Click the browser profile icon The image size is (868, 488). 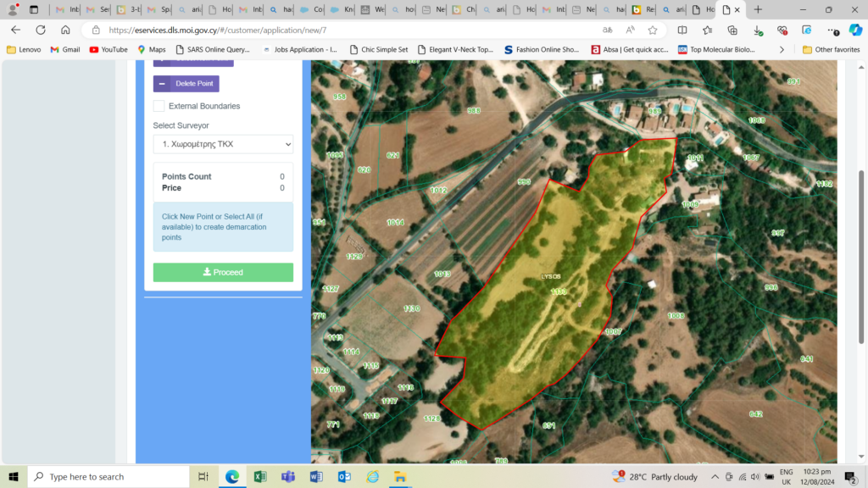click(x=13, y=9)
